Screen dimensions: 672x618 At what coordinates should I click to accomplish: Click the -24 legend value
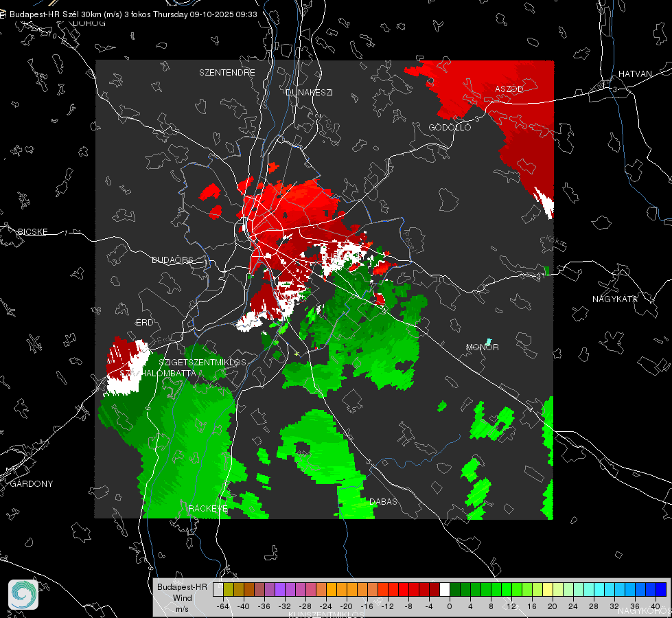pyautogui.click(x=326, y=606)
